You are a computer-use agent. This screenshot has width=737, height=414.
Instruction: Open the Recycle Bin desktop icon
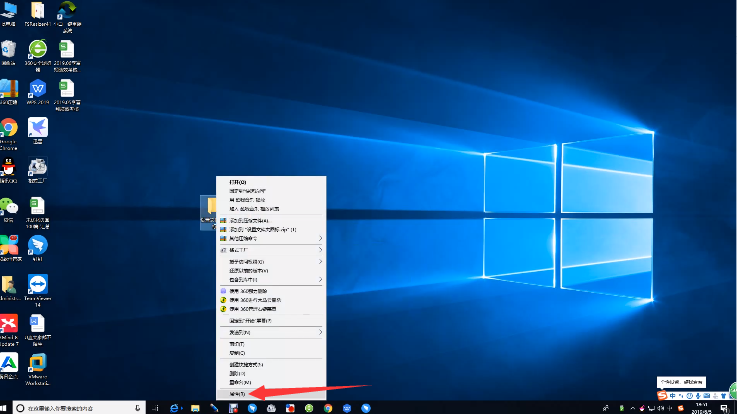click(x=9, y=50)
